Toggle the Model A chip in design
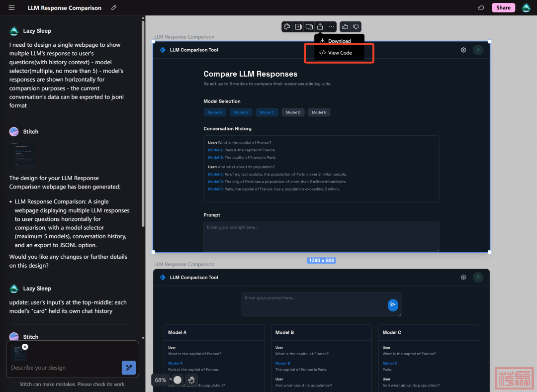Image resolution: width=537 pixels, height=392 pixels. pos(215,112)
